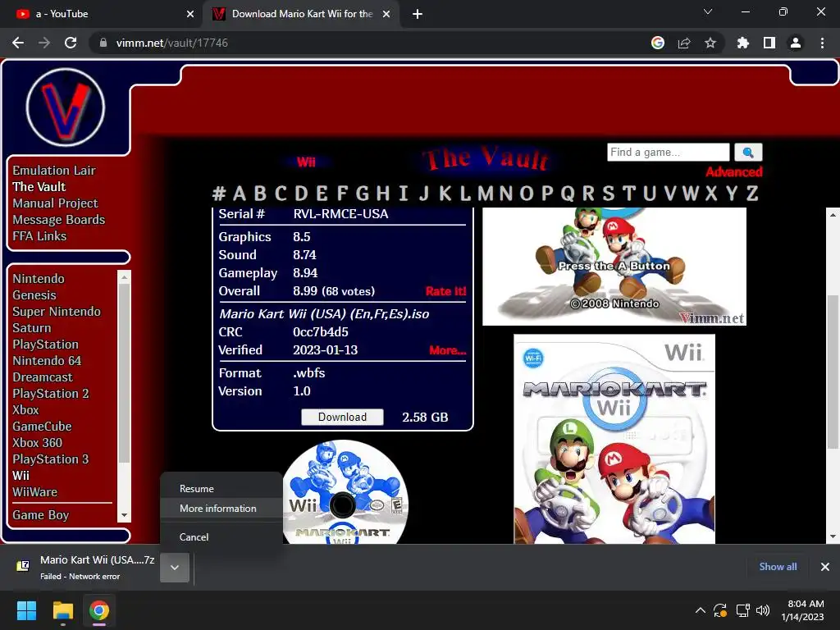Open the Chrome profile avatar
The height and width of the screenshot is (630, 840).
tap(796, 43)
